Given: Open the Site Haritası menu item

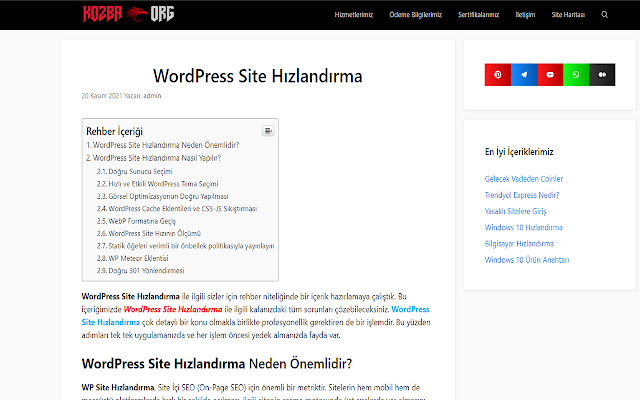Looking at the screenshot, I should (568, 15).
